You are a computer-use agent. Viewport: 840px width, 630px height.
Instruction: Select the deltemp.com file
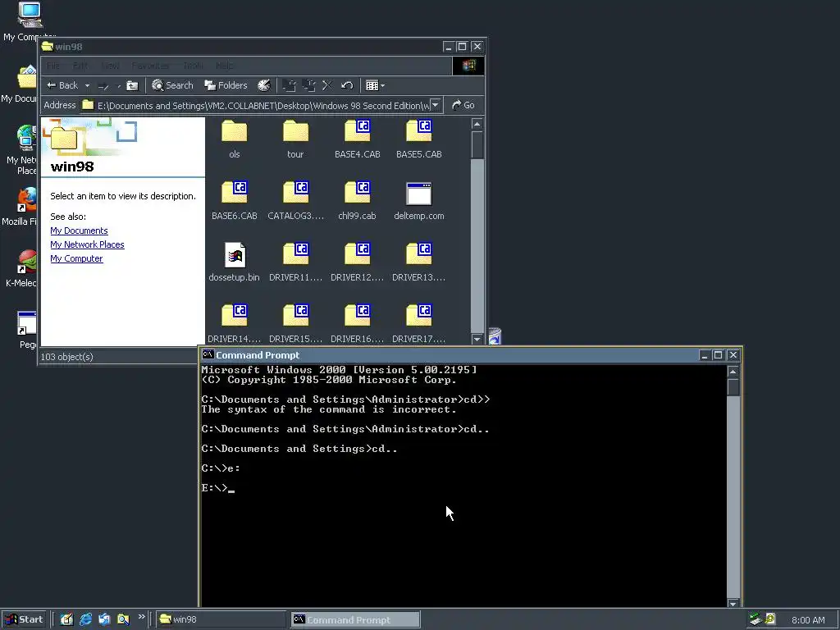click(x=419, y=200)
